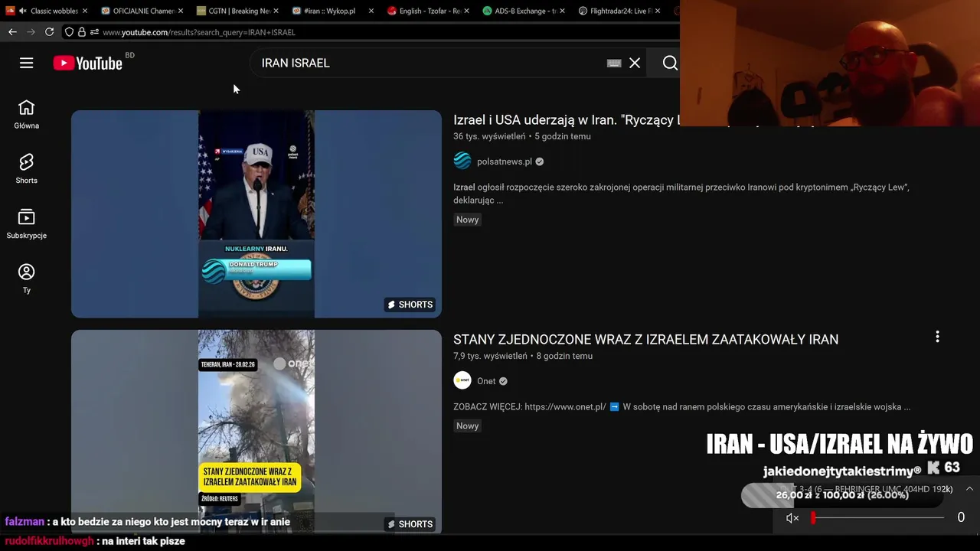Go to Główna home in sidebar
Viewport: 980px width, 551px height.
point(27,114)
